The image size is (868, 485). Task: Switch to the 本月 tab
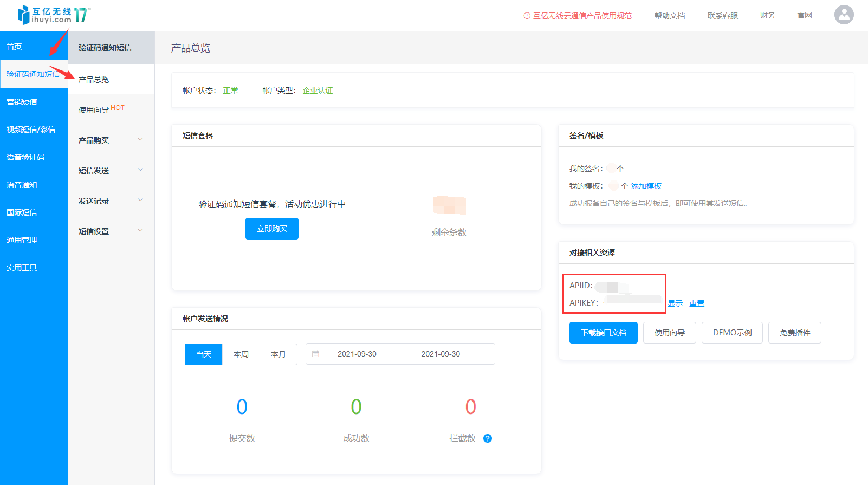click(278, 354)
